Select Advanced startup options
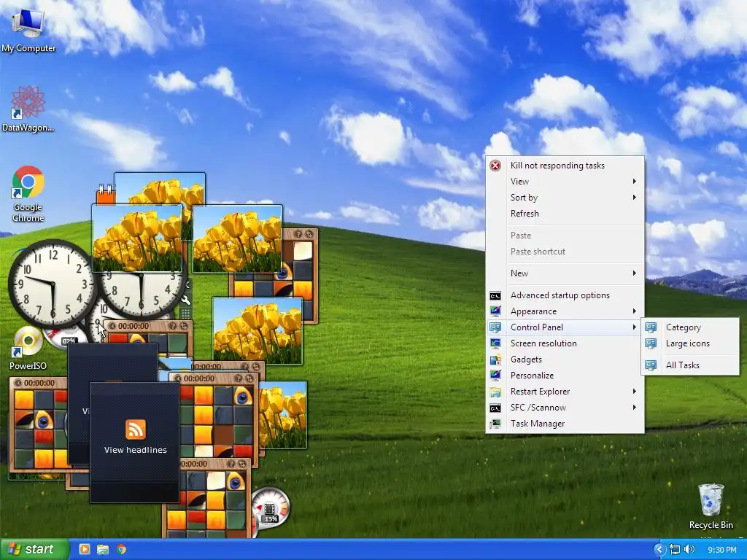The image size is (747, 560). [x=565, y=295]
